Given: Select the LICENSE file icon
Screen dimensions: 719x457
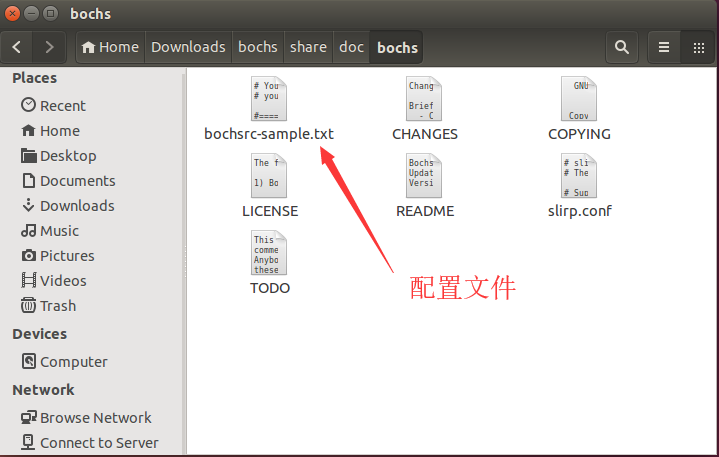Looking at the screenshot, I should [269, 176].
